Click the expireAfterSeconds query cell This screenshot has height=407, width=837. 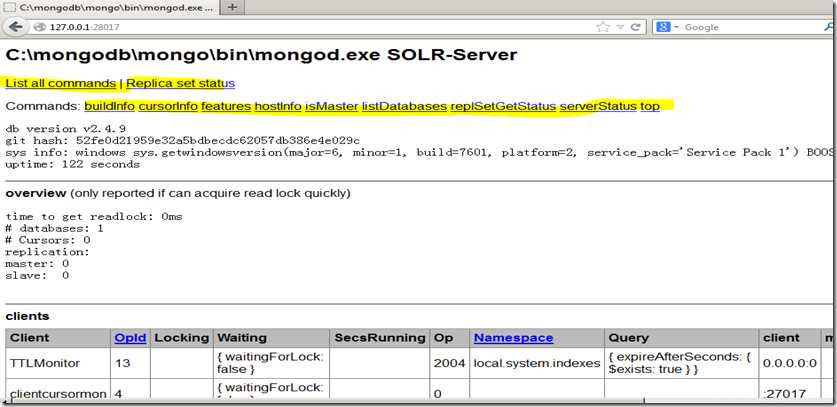pyautogui.click(x=681, y=363)
